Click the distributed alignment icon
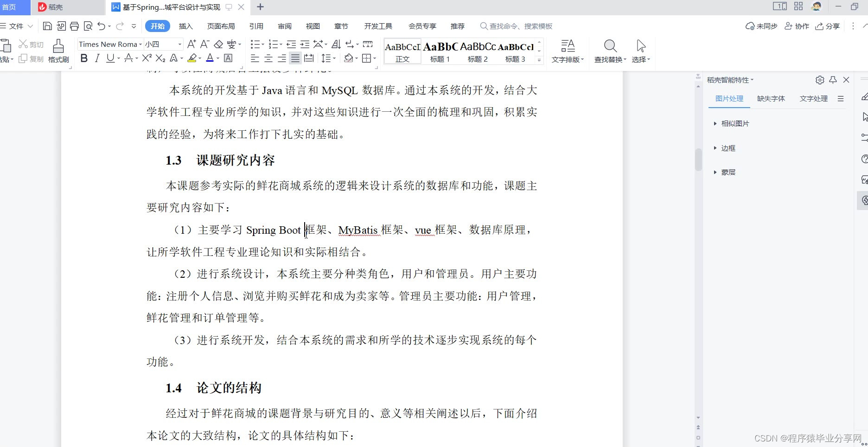The image size is (868, 447). (309, 58)
